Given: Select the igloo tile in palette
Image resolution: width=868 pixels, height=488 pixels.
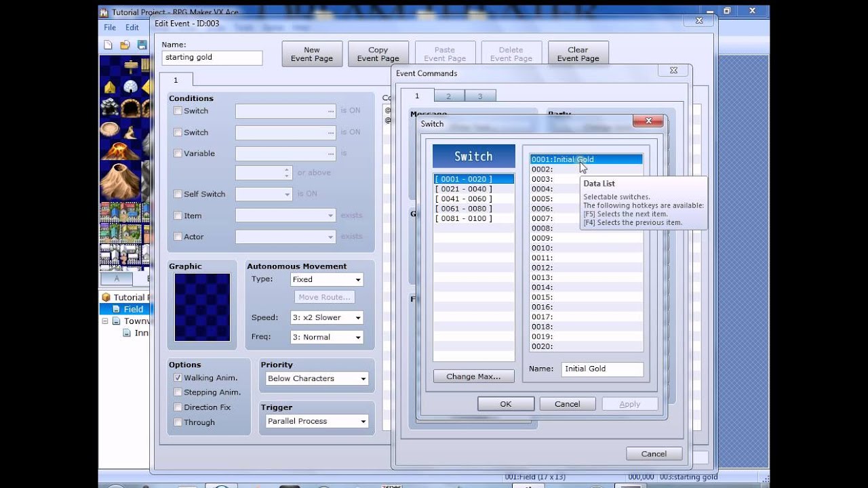Looking at the screenshot, I should (131, 87).
